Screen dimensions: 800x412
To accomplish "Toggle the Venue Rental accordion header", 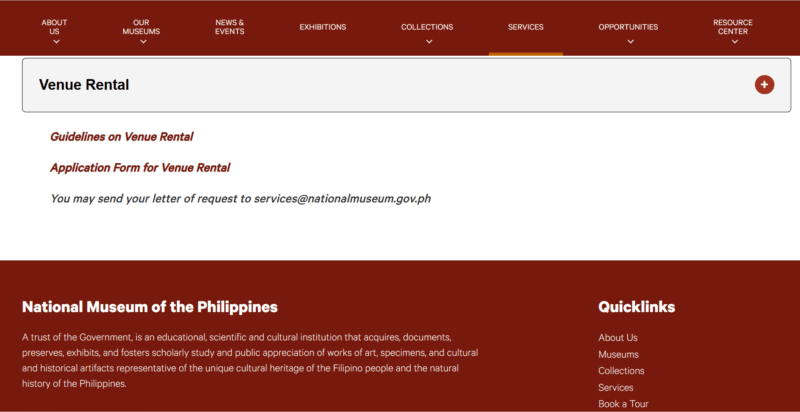I will pos(406,85).
